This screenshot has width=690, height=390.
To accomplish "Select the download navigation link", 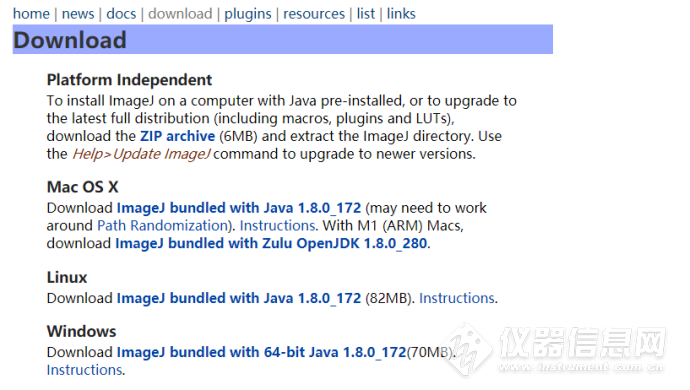I will [180, 14].
